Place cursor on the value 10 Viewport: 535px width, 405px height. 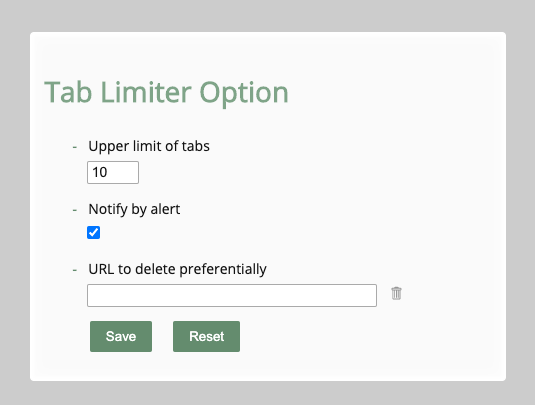100,172
